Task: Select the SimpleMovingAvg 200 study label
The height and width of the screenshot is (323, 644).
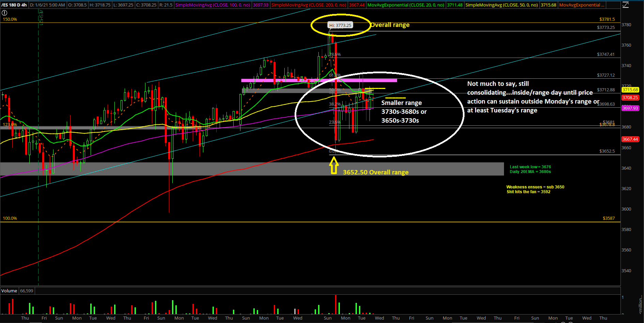Action: click(309, 5)
